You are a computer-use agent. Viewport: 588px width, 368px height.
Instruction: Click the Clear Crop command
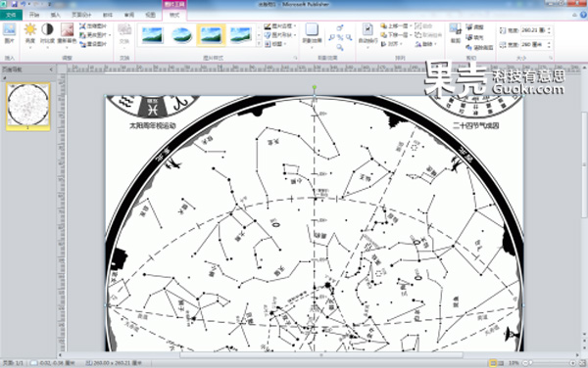(479, 48)
